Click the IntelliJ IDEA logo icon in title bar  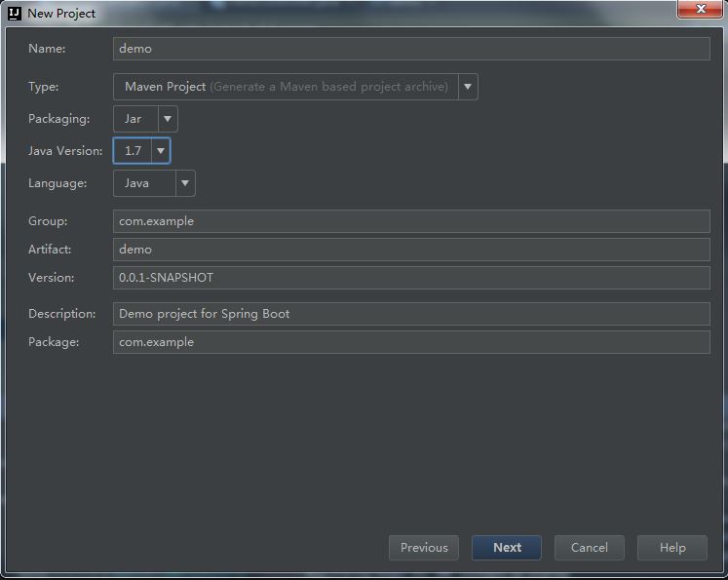[x=15, y=14]
